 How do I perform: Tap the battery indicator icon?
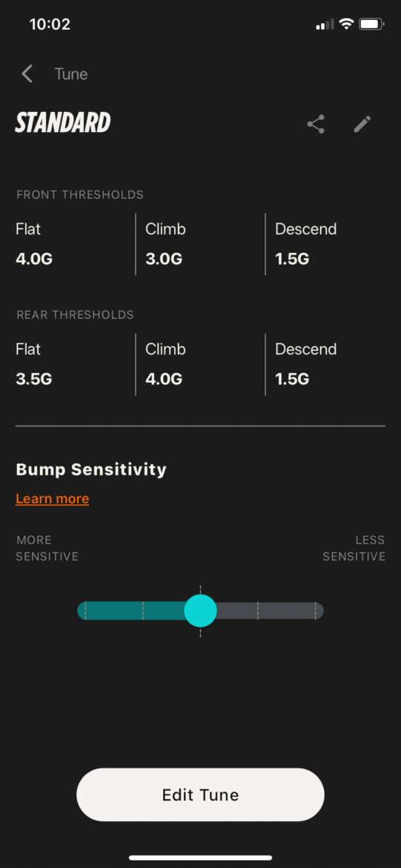tap(371, 24)
